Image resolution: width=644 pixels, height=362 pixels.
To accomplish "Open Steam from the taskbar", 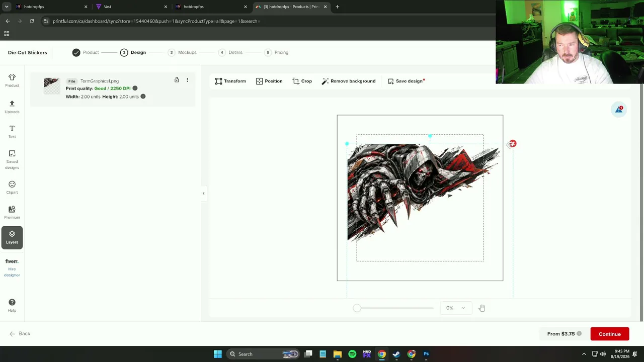I will coord(396,354).
